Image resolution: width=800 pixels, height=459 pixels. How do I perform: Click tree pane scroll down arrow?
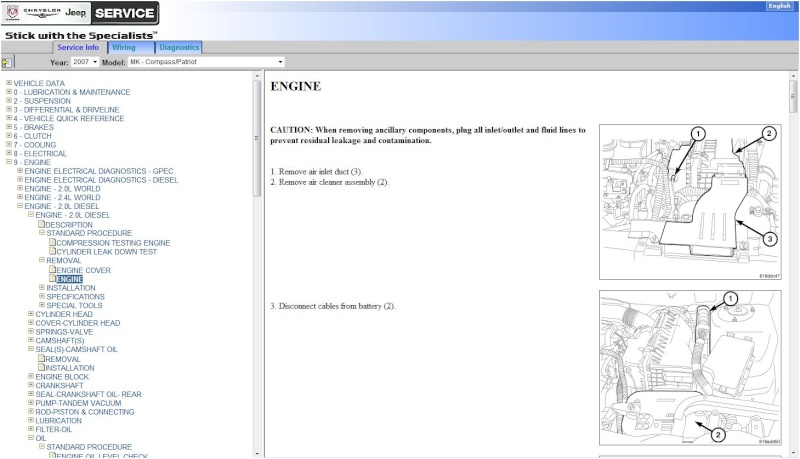[257, 453]
